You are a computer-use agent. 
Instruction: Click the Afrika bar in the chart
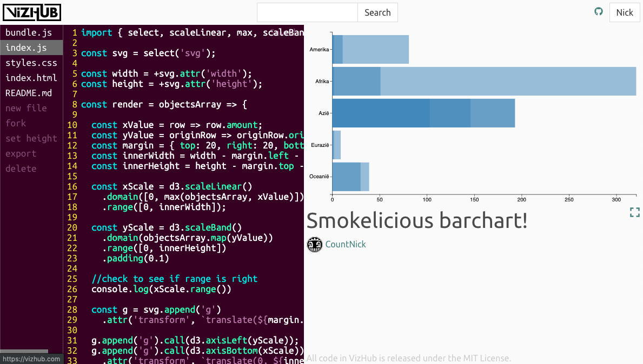(x=481, y=81)
